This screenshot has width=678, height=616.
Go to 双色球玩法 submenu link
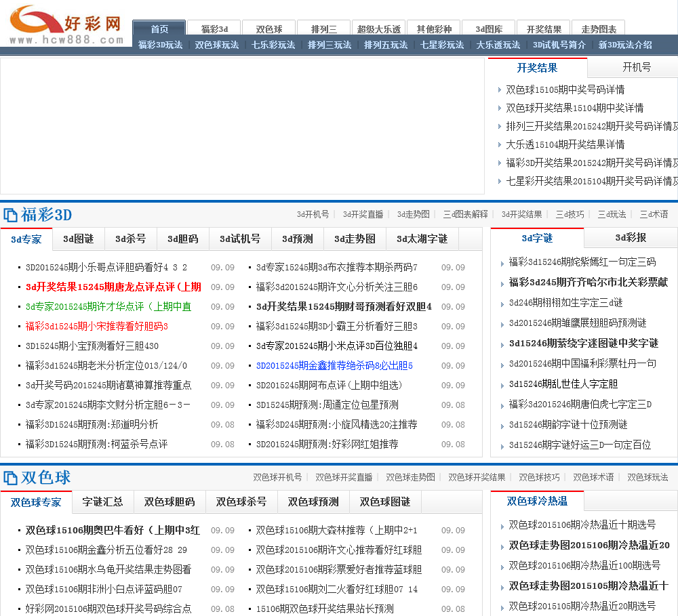[217, 45]
